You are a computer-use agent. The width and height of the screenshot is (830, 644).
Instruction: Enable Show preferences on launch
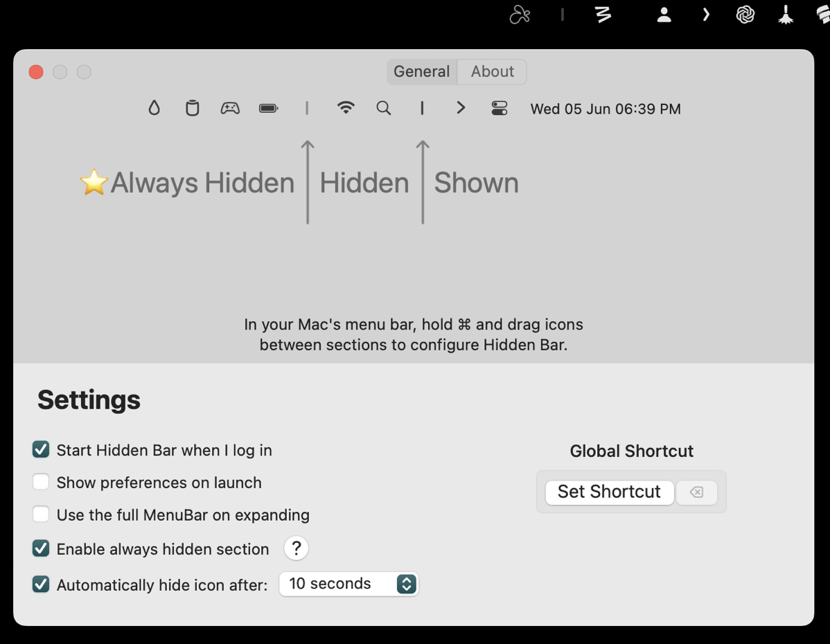tap(41, 482)
